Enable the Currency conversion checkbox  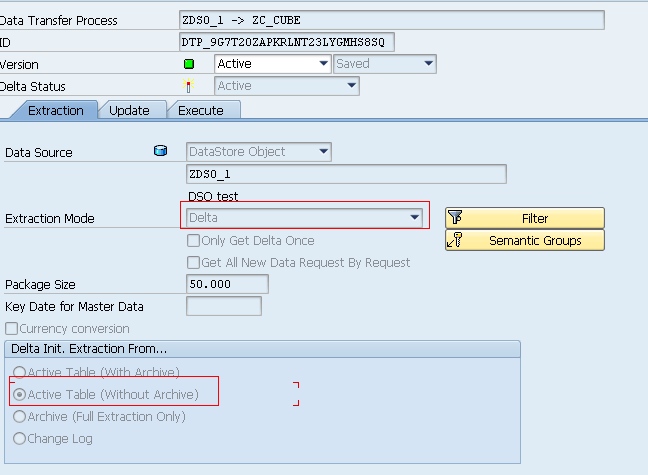tap(12, 329)
